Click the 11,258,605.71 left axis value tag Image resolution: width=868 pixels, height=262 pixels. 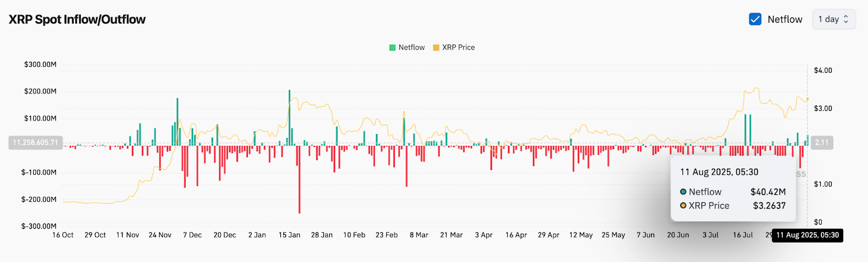click(x=35, y=143)
